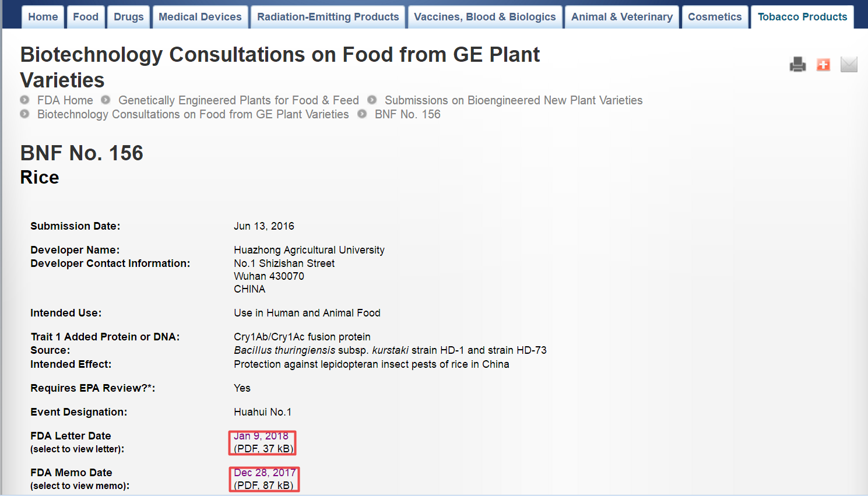Open the Cosmetics tab

click(715, 17)
